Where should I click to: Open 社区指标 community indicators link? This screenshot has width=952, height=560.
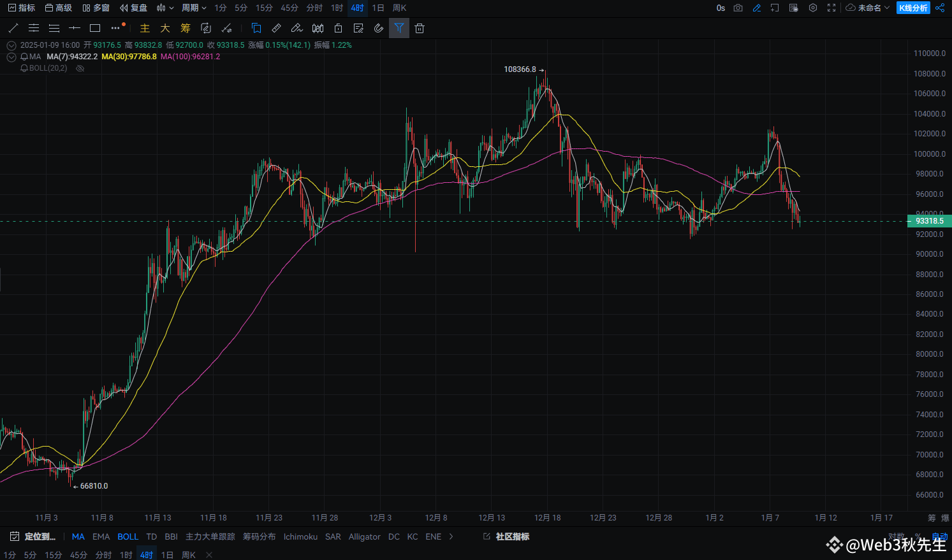(x=507, y=536)
